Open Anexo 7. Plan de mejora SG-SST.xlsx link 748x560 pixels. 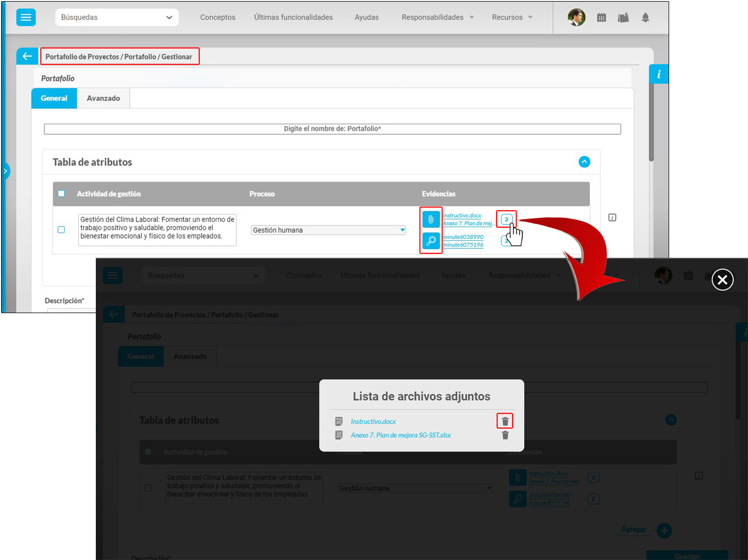400,435
